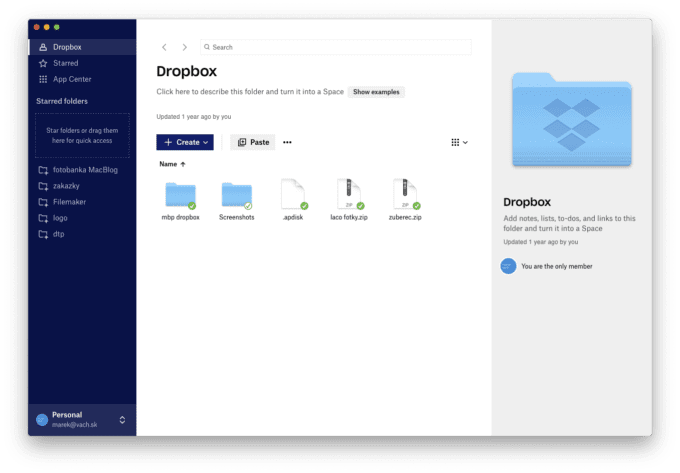Open the fotobanka MacBlog starred folder

87,170
